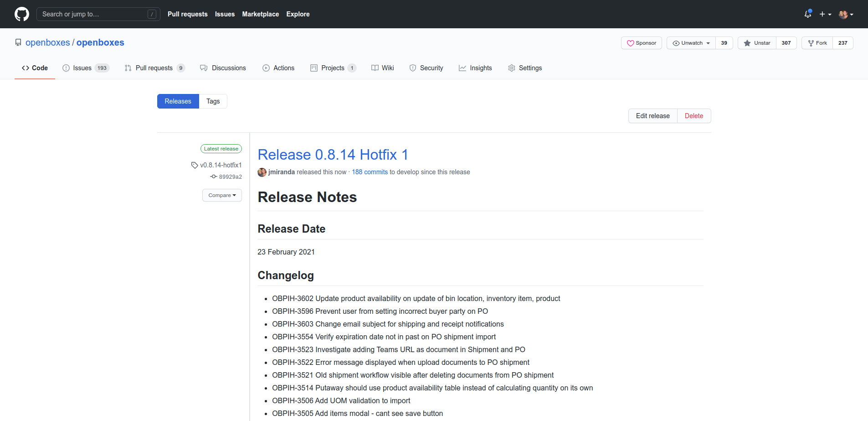868x421 pixels.
Task: Click the v0.8.14-hotfix1 tag icon
Action: [195, 165]
